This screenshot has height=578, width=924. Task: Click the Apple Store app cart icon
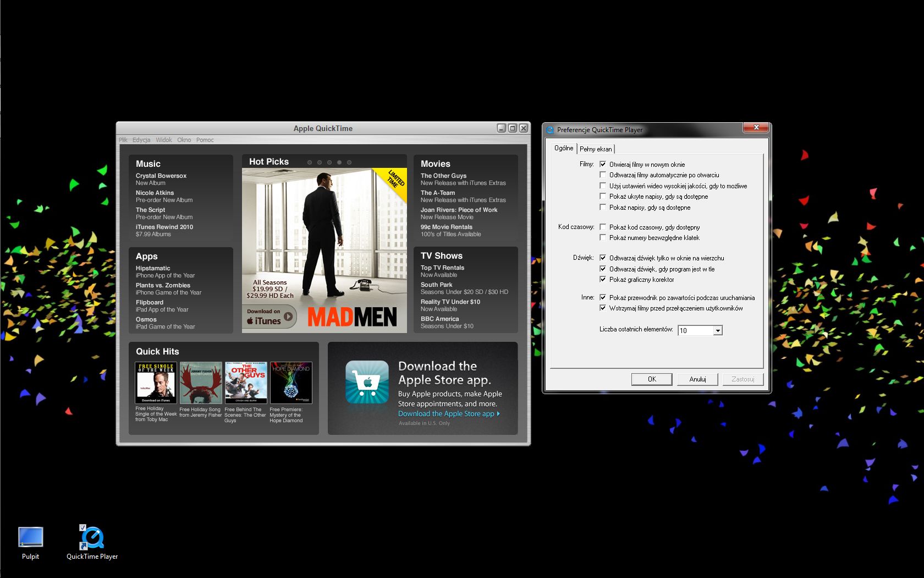tap(367, 382)
